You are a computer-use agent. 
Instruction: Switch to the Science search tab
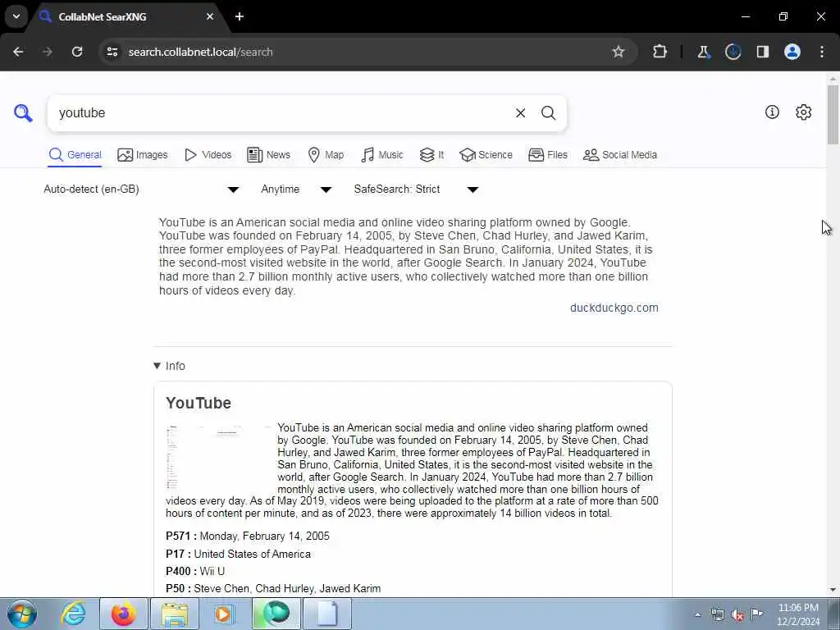[x=486, y=155]
